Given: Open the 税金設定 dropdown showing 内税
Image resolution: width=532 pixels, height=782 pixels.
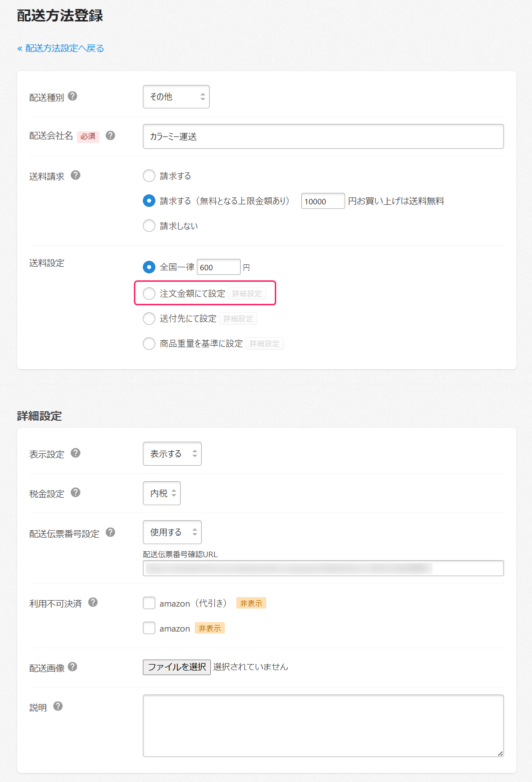Looking at the screenshot, I should 161,493.
